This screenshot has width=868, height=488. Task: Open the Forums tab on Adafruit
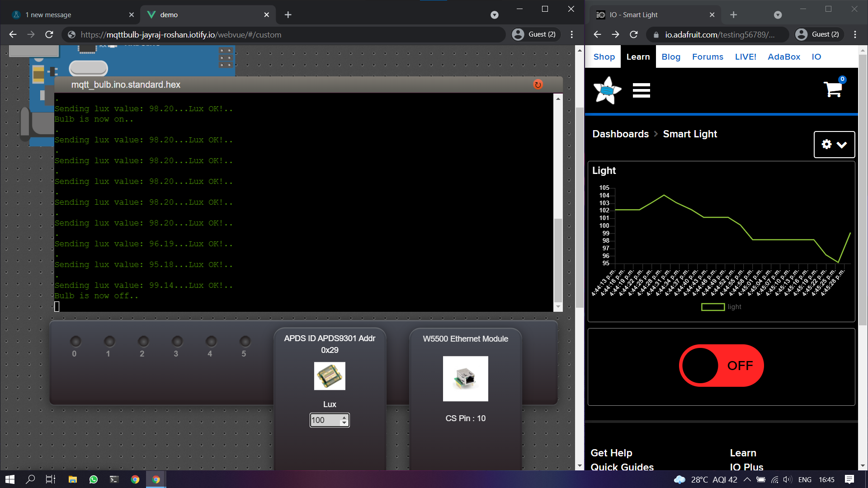coord(708,56)
